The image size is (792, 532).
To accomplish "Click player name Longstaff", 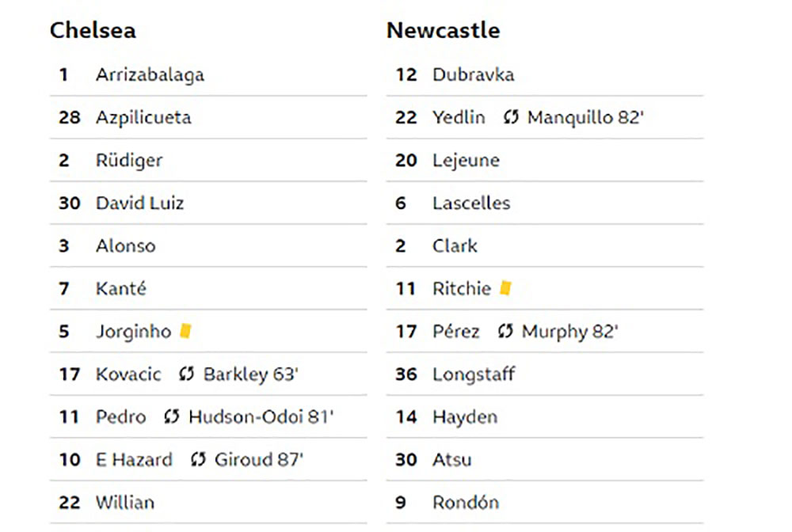I will (474, 374).
